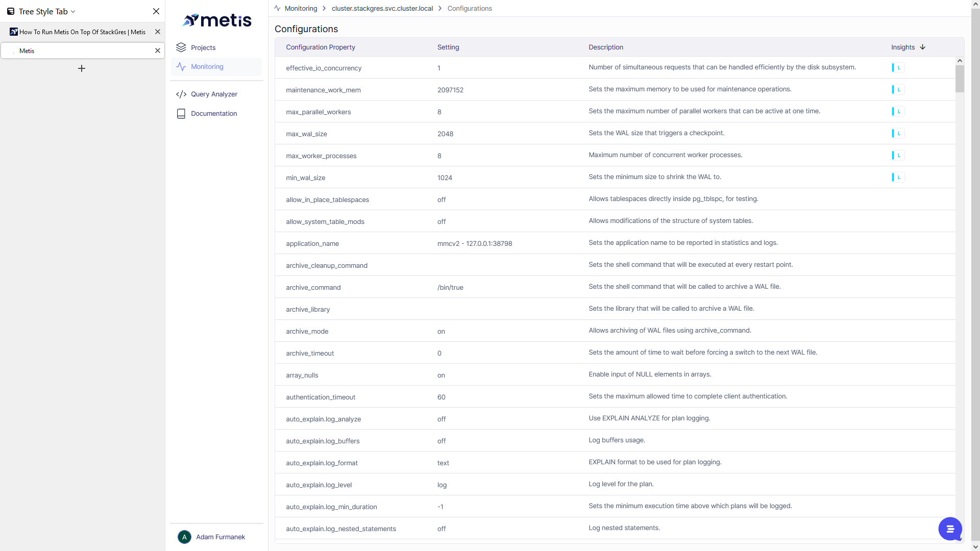Select the archive_timeout property
Viewport: 980px width, 551px height.
pos(310,353)
